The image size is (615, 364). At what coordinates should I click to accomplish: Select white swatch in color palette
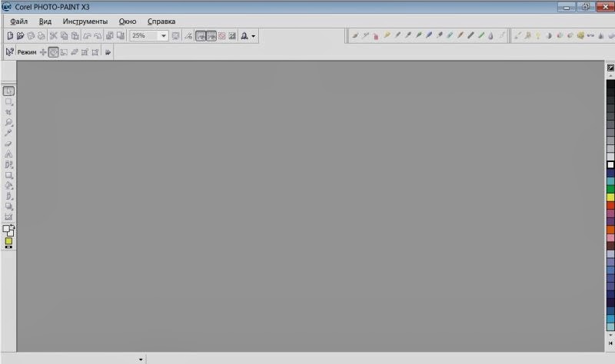(610, 164)
